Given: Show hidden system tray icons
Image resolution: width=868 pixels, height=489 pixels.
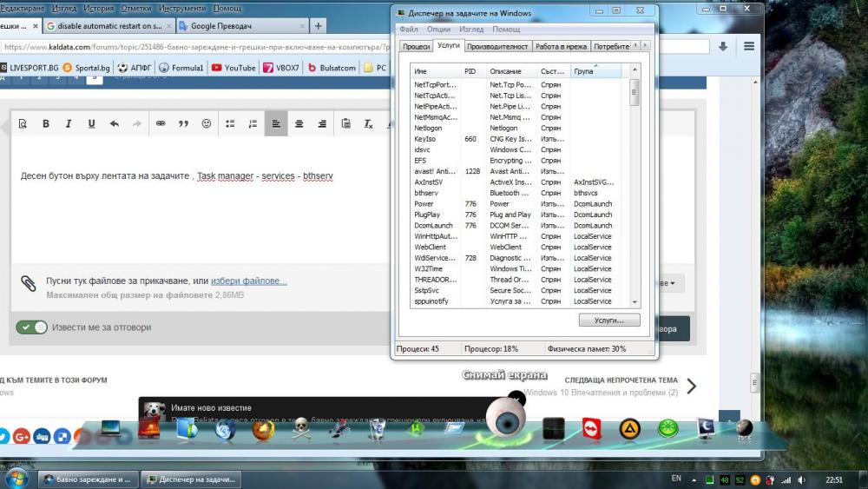Looking at the screenshot, I should pyautogui.click(x=694, y=479).
